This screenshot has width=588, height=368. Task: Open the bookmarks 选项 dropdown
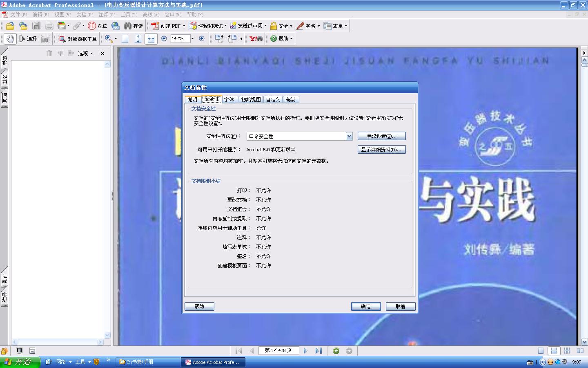85,53
